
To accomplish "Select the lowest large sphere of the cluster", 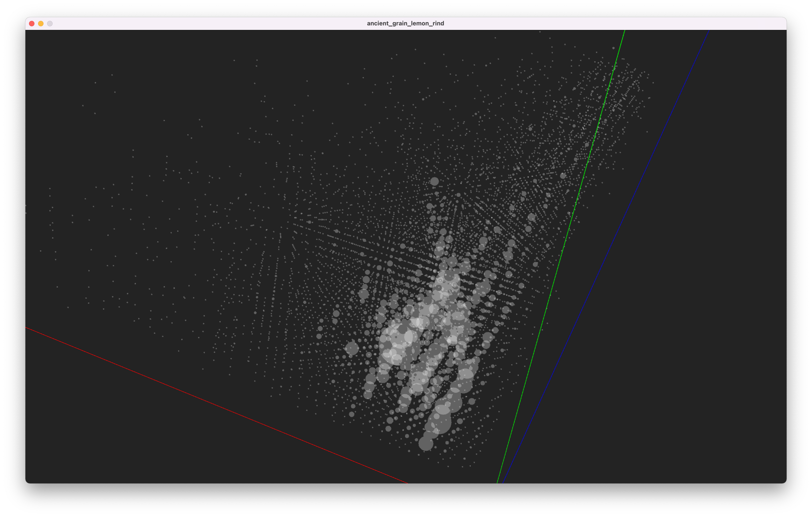I will (425, 444).
